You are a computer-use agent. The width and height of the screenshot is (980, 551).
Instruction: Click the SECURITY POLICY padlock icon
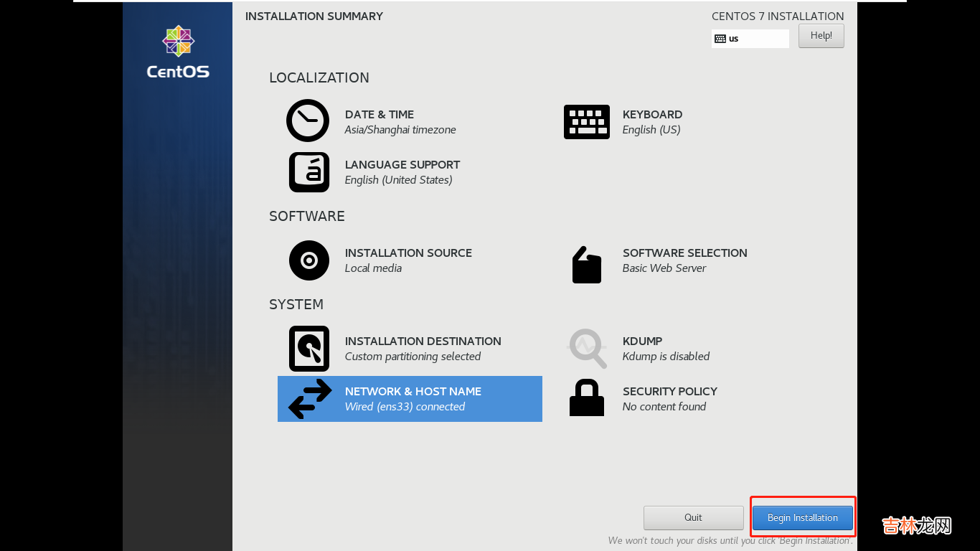pyautogui.click(x=586, y=397)
